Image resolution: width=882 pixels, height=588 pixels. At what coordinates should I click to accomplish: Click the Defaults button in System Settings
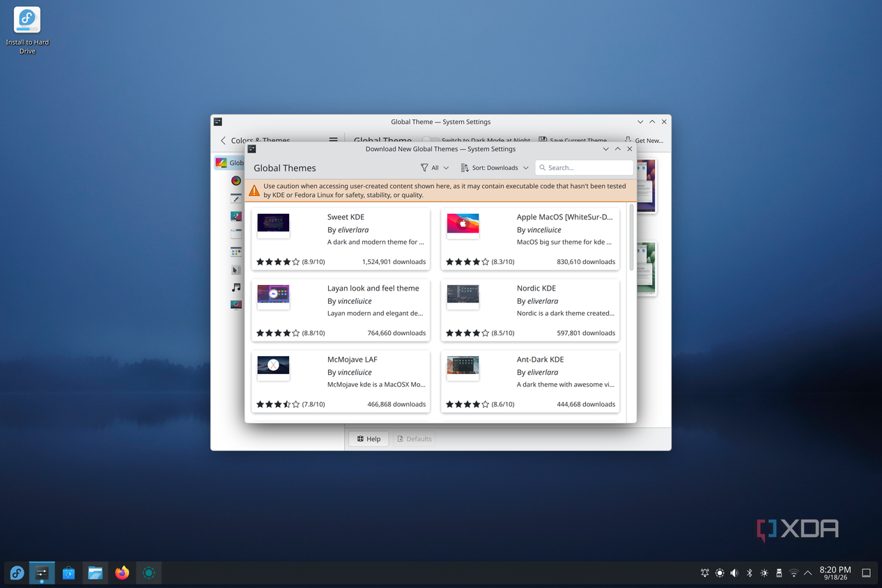414,439
